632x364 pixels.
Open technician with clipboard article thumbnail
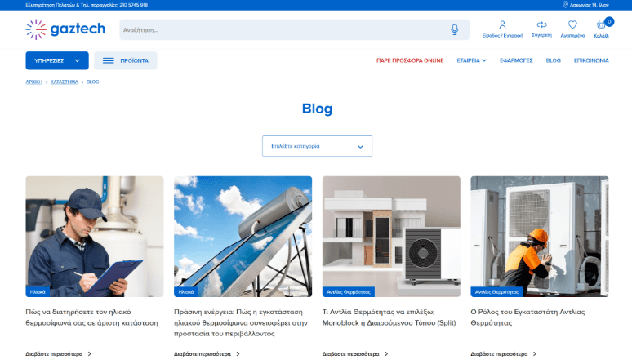coord(94,236)
